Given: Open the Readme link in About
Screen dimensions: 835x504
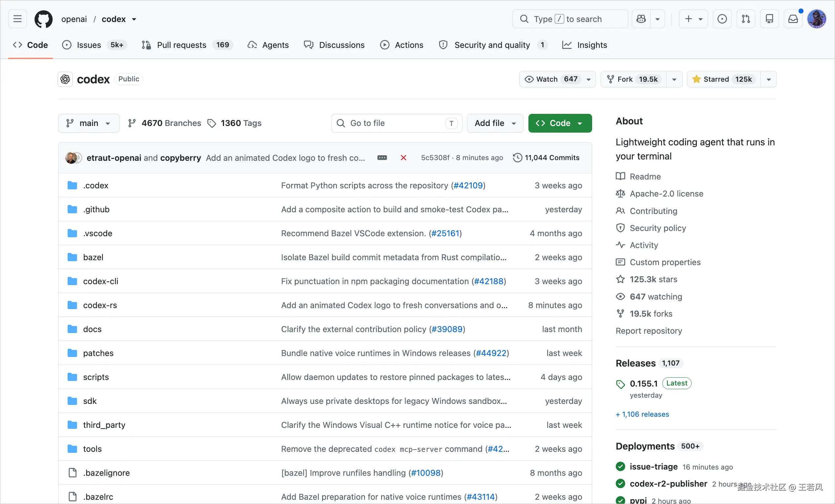Looking at the screenshot, I should pyautogui.click(x=638, y=177).
